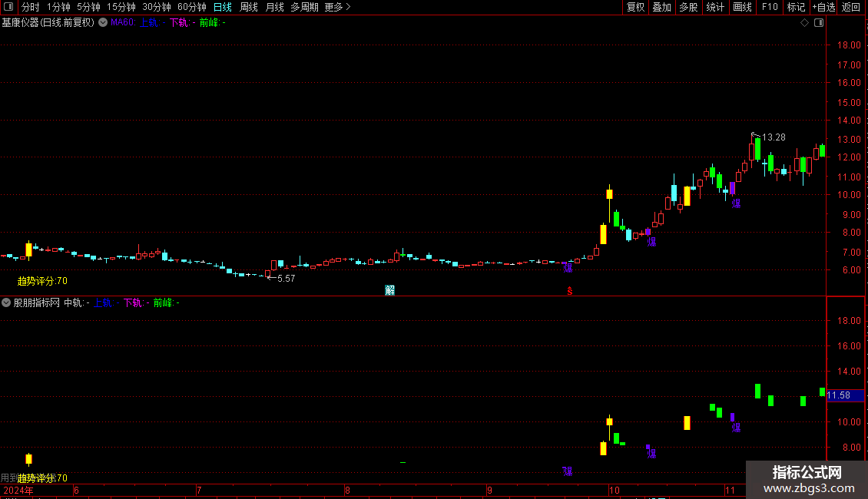868x499 pixels.
Task: Expand the 更多 periods menu
Action: (x=338, y=7)
